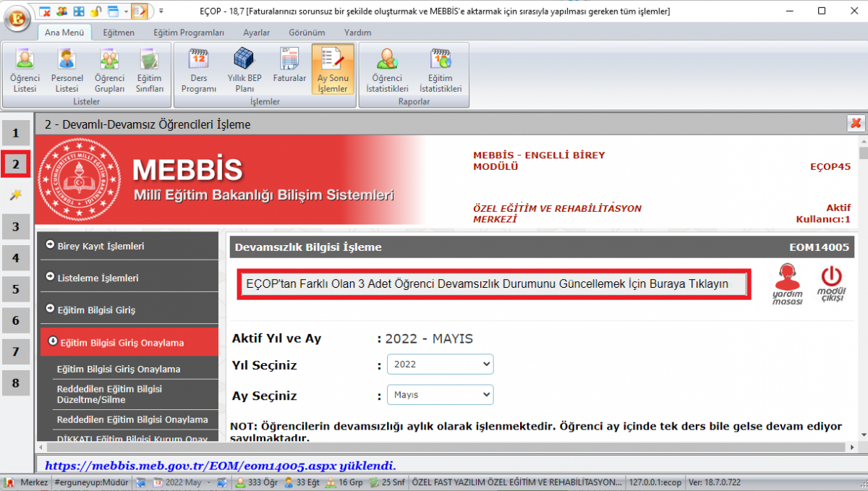Image resolution: width=868 pixels, height=491 pixels.
Task: Open the Ayarlar tab
Action: (x=257, y=33)
